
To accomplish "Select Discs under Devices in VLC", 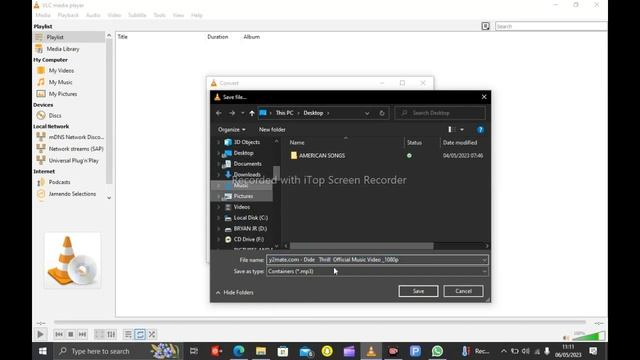I will [x=55, y=116].
